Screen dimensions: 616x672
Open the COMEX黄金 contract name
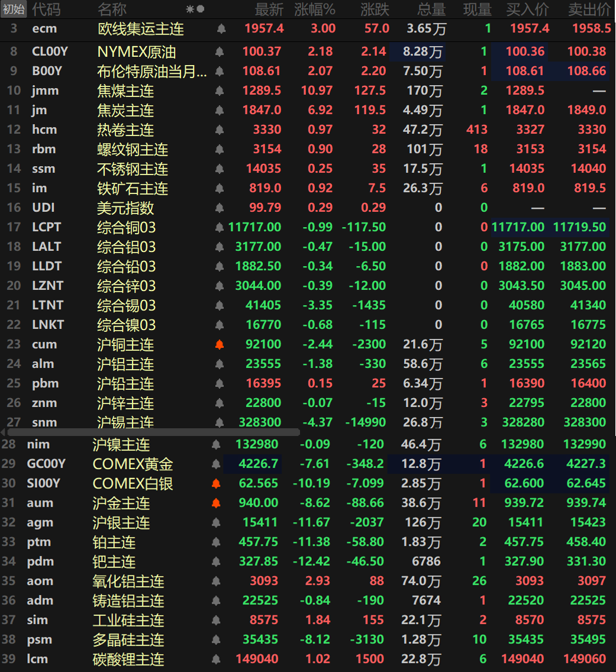133,464
